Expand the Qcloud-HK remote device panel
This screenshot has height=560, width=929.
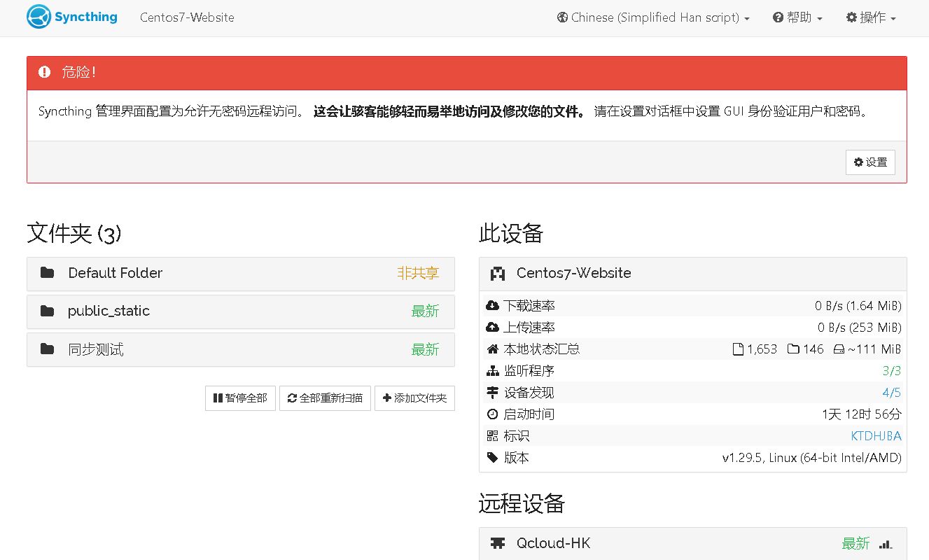click(x=692, y=544)
